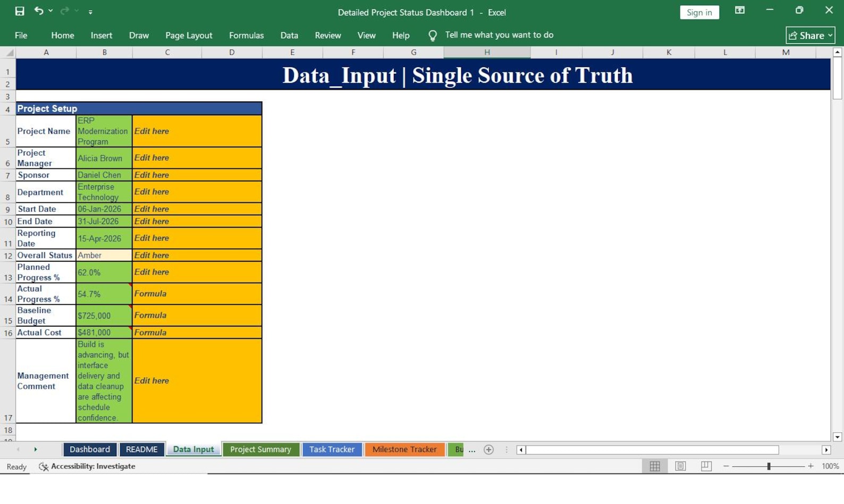This screenshot has height=504, width=844.
Task: Select the Amber overall status cell
Action: (104, 255)
